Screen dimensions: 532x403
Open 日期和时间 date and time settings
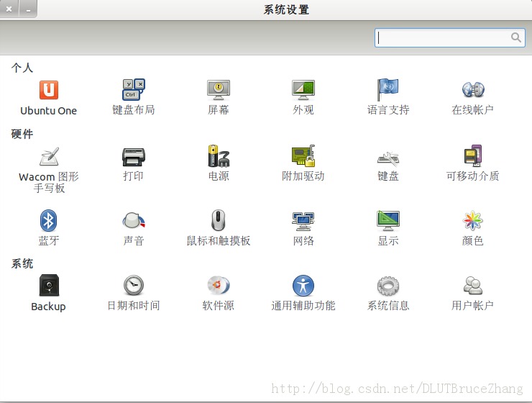point(133,285)
